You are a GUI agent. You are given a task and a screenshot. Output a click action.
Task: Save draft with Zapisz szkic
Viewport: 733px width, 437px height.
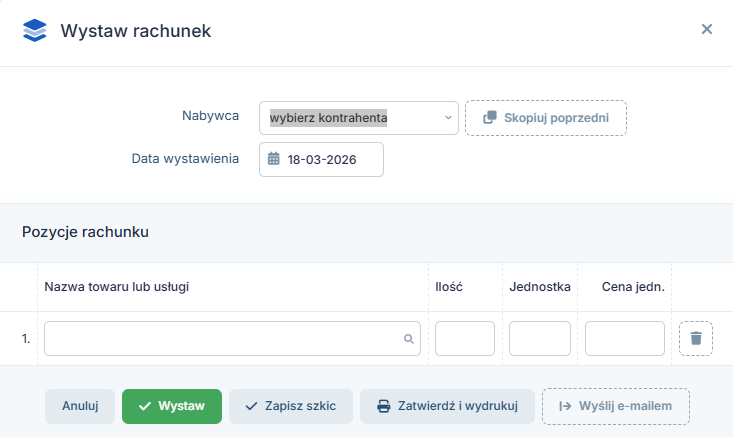point(290,406)
